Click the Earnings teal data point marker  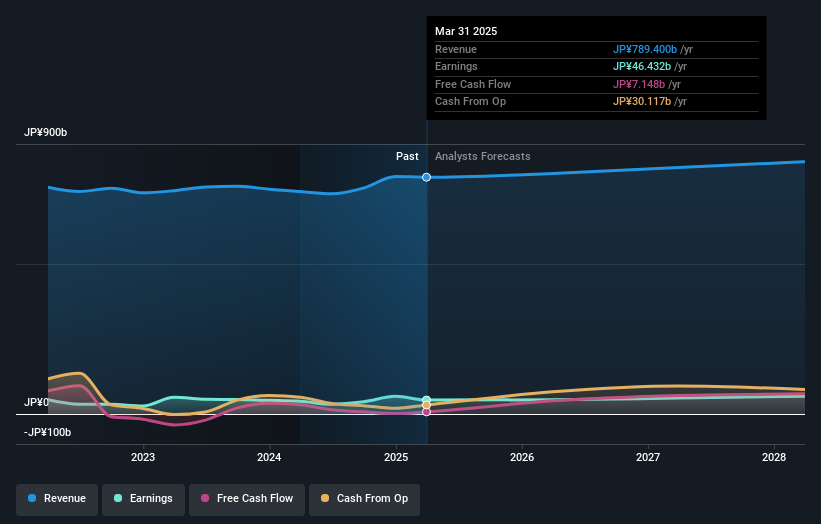tap(427, 400)
